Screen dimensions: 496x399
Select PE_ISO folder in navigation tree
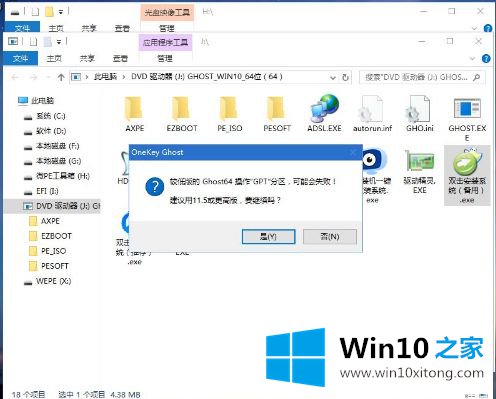pos(47,251)
